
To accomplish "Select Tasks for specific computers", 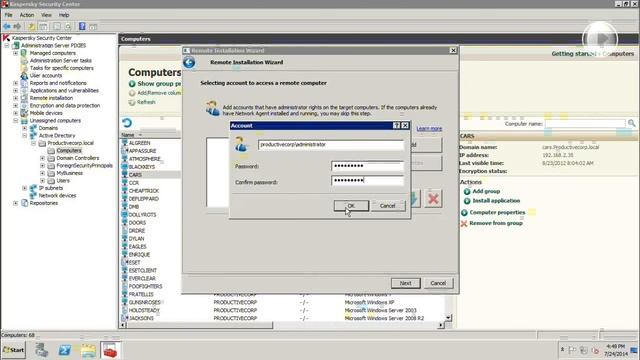I will pos(62,68).
